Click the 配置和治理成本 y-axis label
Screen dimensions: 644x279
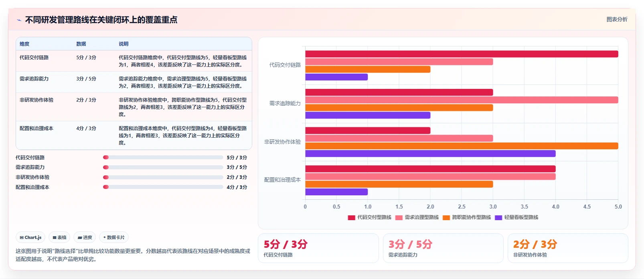click(x=282, y=180)
